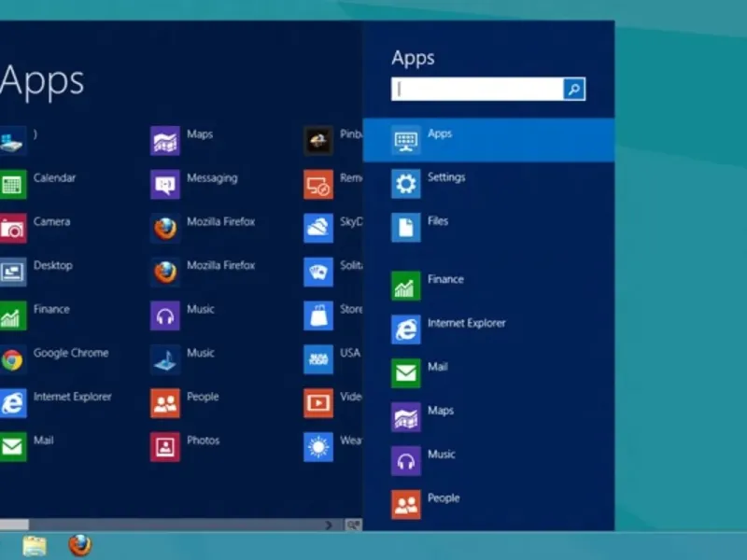Open Music with the headphones icon, left list
This screenshot has height=560, width=747.
(182, 315)
